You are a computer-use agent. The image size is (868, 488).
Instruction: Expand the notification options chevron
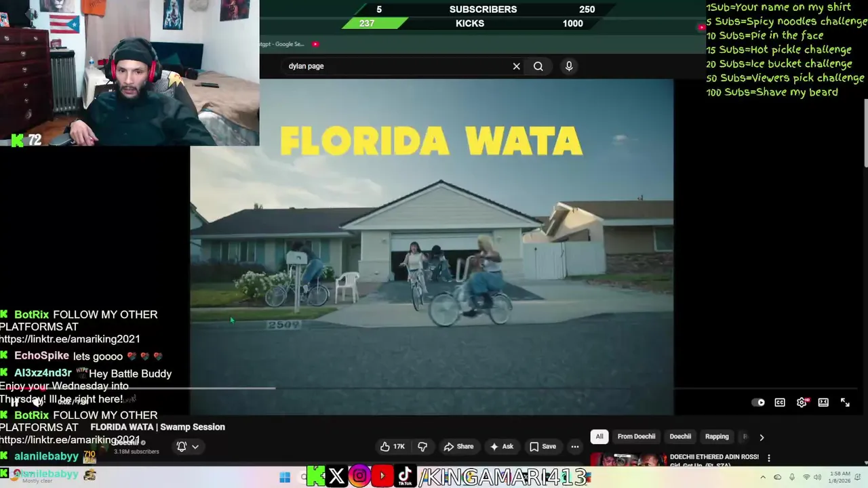[195, 447]
